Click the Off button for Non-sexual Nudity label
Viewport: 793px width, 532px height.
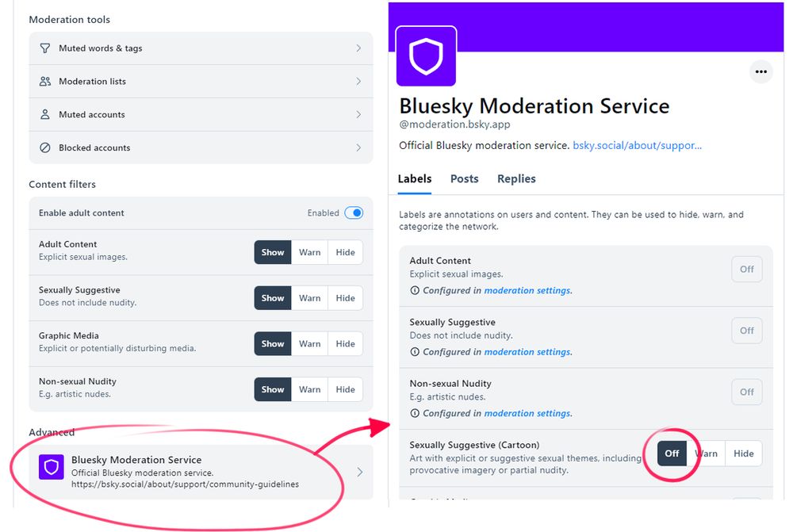(x=747, y=392)
